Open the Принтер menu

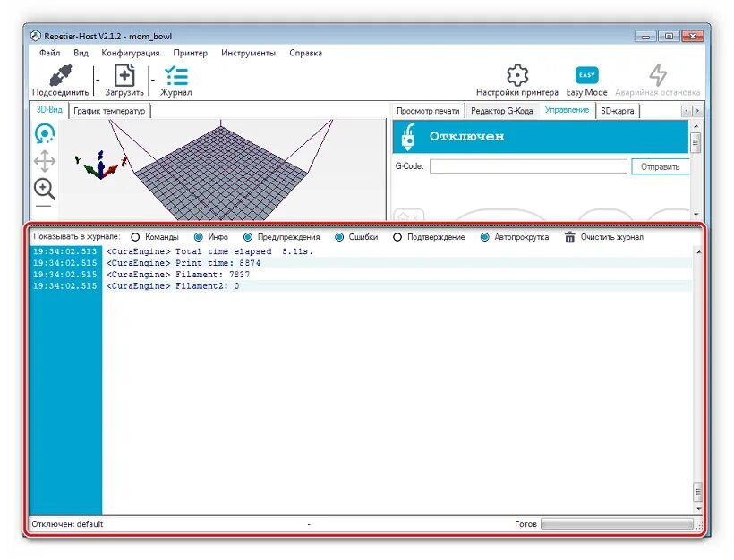point(190,53)
